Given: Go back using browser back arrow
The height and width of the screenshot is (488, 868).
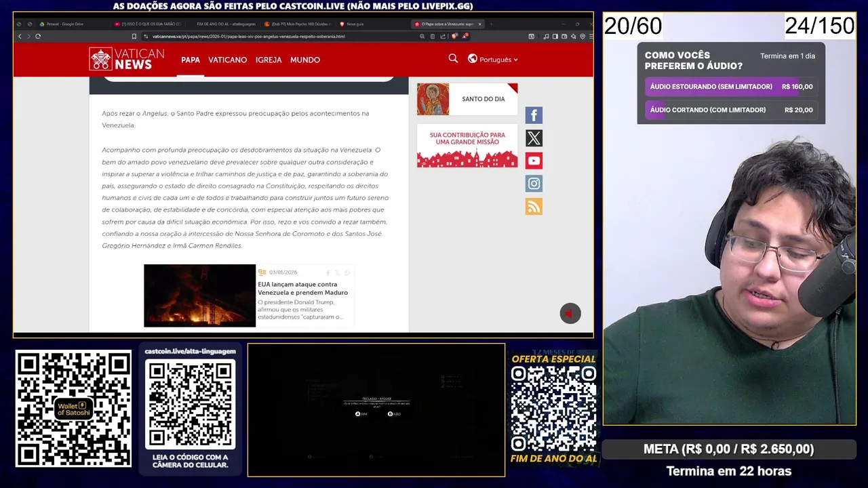Looking at the screenshot, I should (20, 36).
